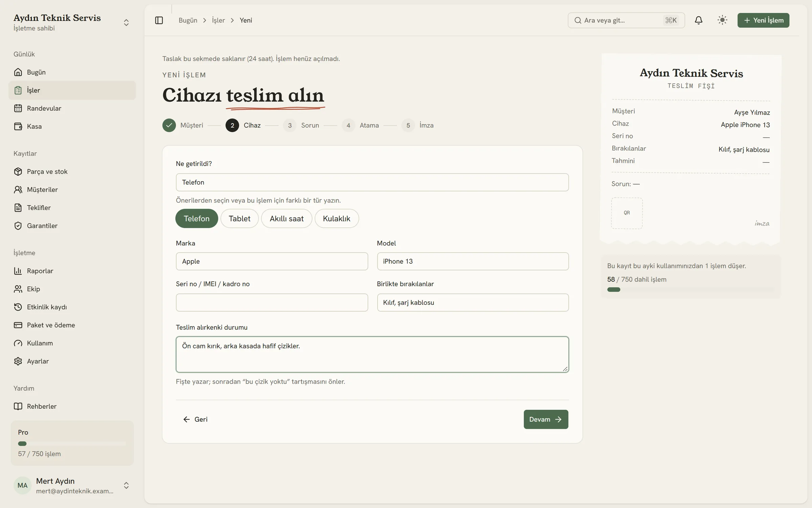This screenshot has height=508, width=812.
Task: Select İşler in sidebar
Action: (72, 90)
